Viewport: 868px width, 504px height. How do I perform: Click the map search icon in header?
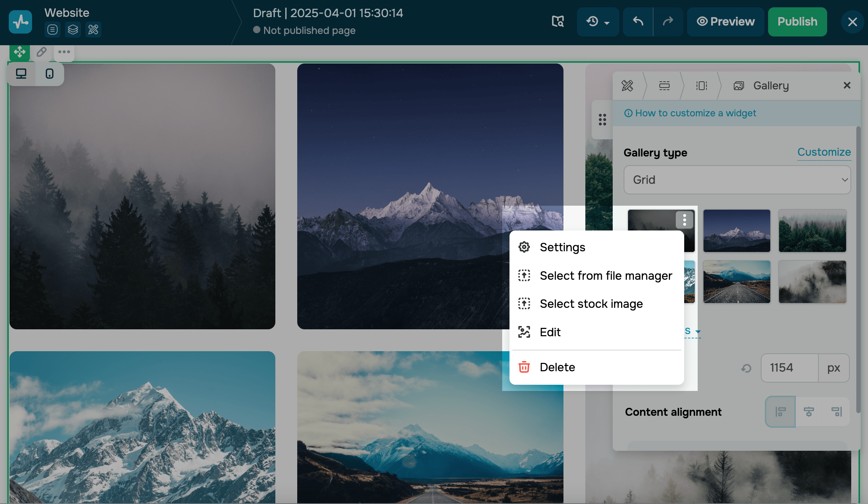[x=558, y=22]
